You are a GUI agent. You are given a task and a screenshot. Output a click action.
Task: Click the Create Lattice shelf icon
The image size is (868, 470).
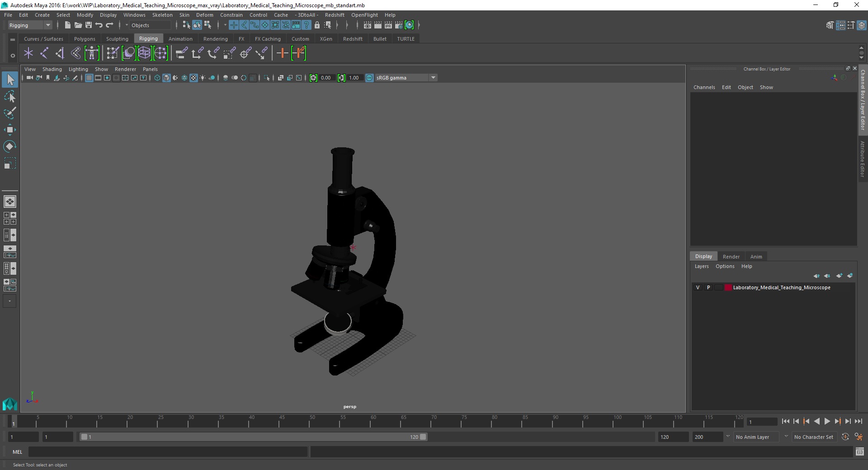click(144, 53)
